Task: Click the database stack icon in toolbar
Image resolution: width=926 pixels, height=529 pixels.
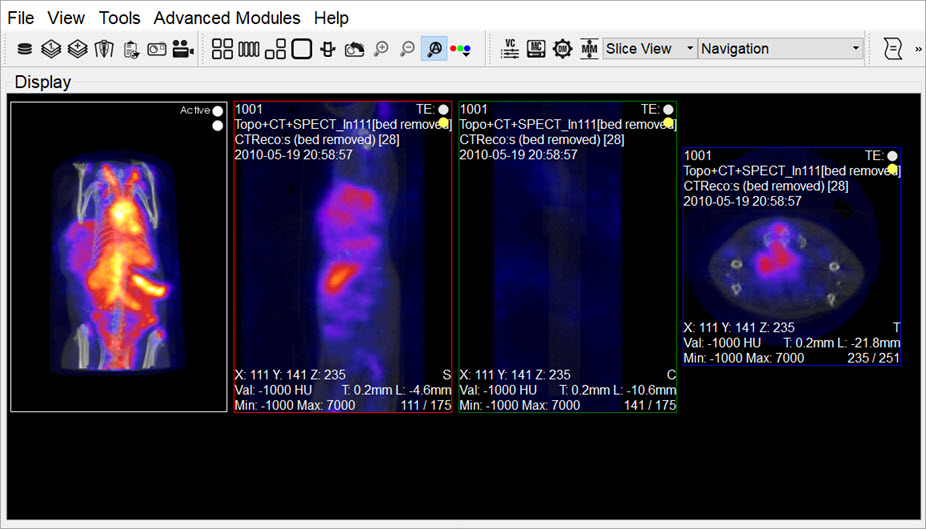Action: coord(25,49)
